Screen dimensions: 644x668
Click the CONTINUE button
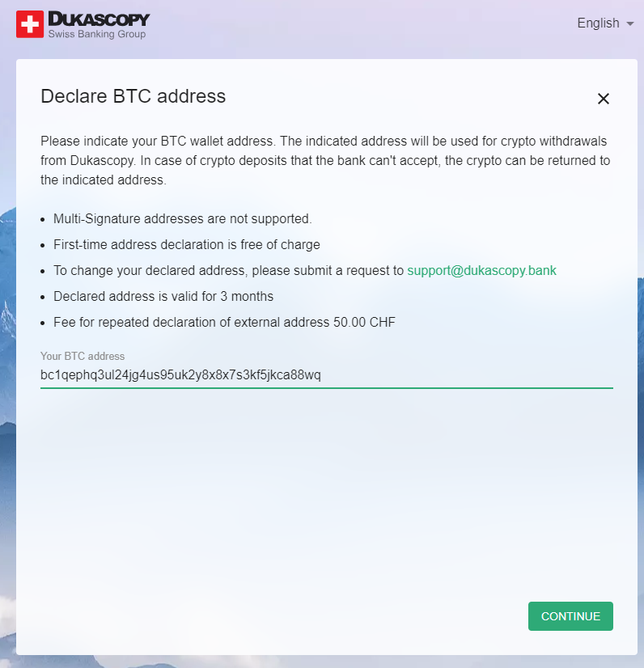point(570,616)
